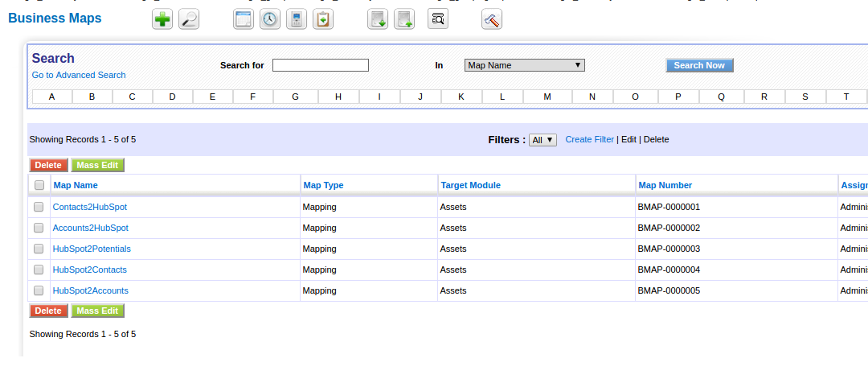Viewport: 868px width, 387px height.
Task: Tick the checkbox for Contacts2HubSpot
Action: click(x=39, y=207)
